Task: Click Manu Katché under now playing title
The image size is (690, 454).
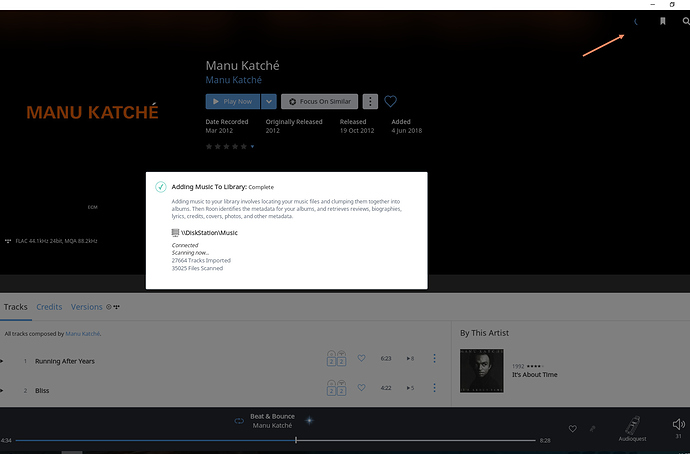Action: coord(272,426)
